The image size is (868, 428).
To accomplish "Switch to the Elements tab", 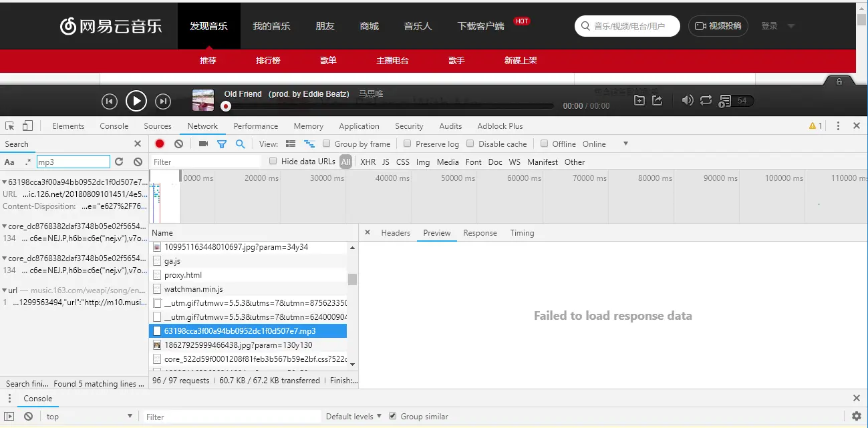I will tap(68, 126).
